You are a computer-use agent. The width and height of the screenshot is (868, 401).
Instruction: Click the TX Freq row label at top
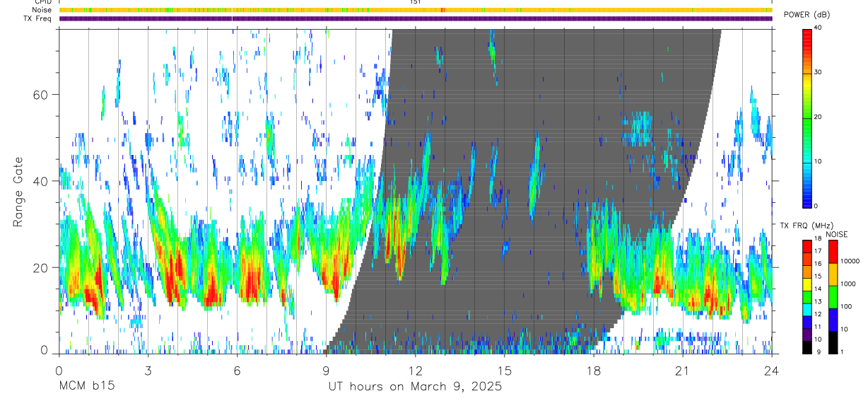[37, 18]
